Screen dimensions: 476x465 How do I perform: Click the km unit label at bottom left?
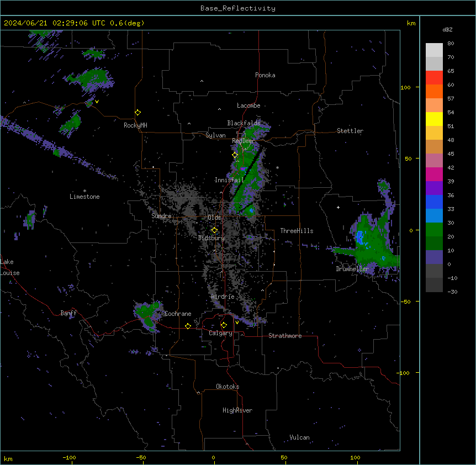(8, 458)
